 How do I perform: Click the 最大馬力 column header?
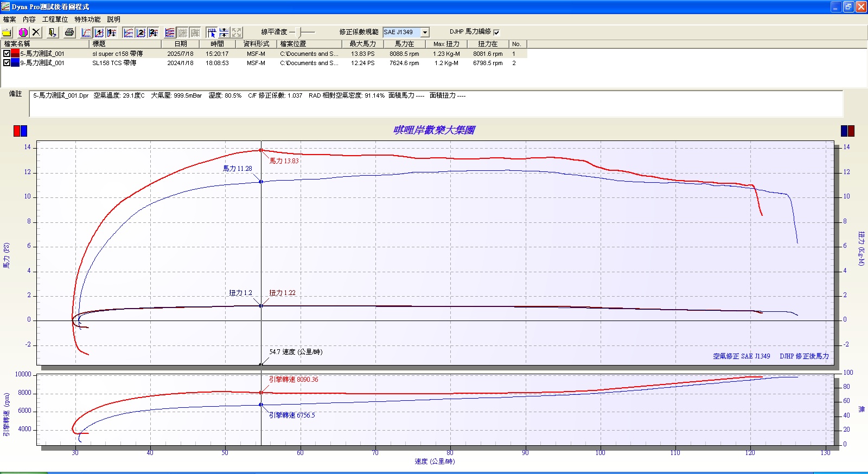(362, 44)
